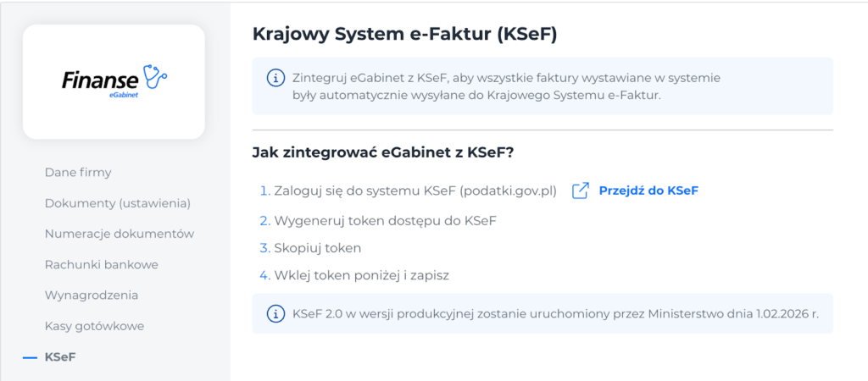
Task: Click the Krajowy System e-Faktur (KSeF) heading
Action: click(405, 34)
